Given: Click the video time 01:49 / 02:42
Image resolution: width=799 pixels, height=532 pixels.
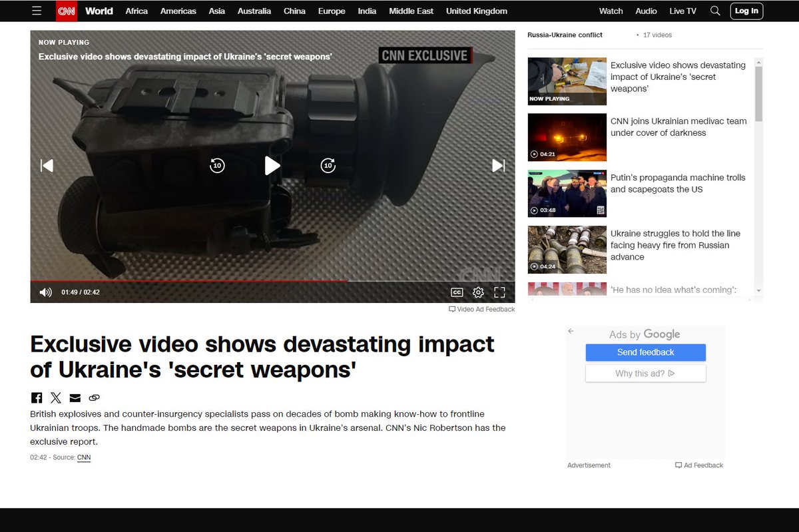Looking at the screenshot, I should click(x=81, y=292).
